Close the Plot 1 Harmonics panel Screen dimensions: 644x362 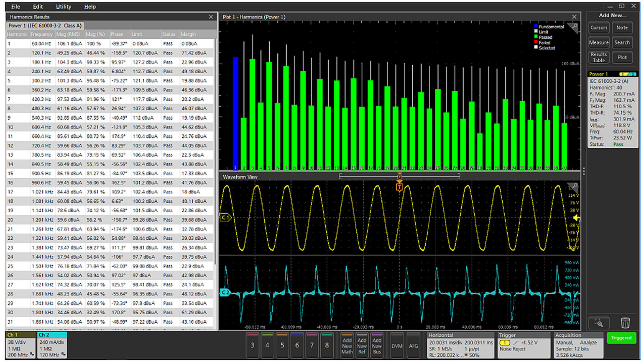point(574,17)
